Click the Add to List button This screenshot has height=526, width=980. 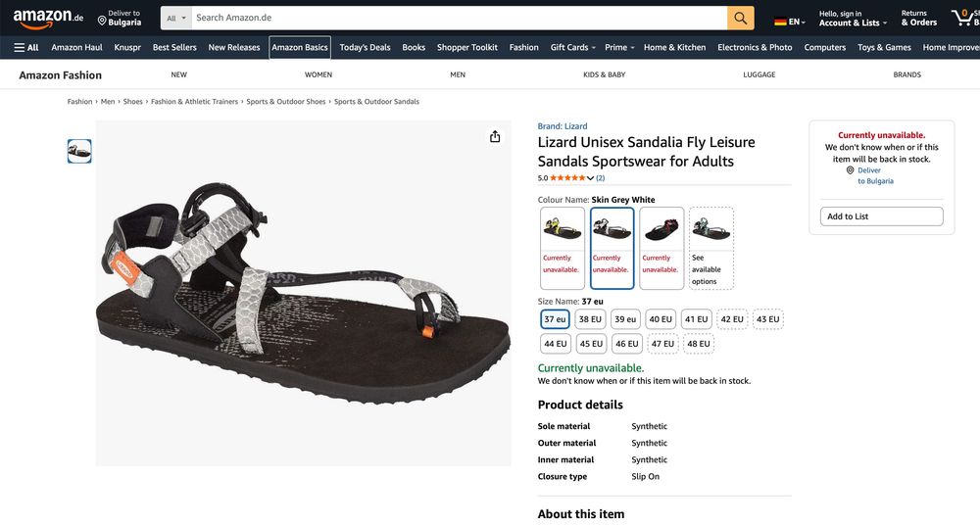[881, 216]
